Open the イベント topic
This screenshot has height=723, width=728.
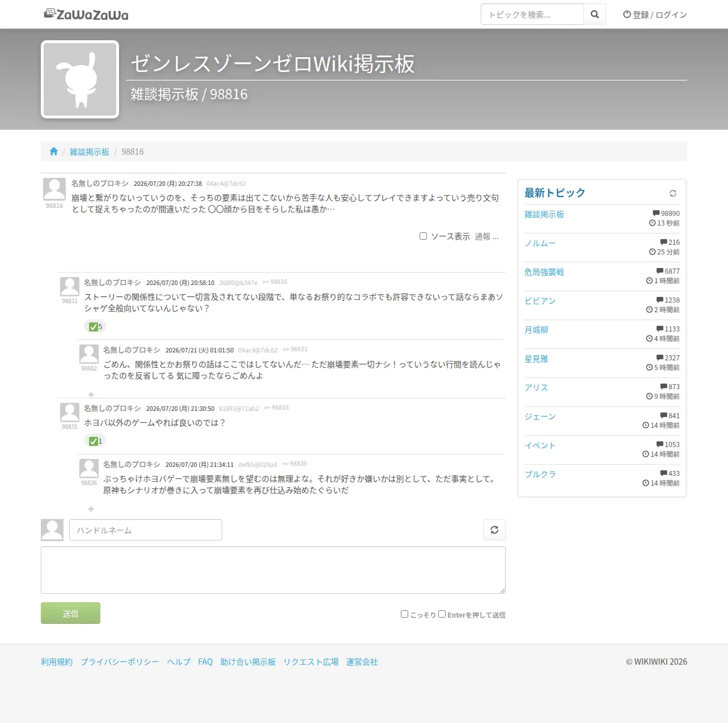point(540,445)
